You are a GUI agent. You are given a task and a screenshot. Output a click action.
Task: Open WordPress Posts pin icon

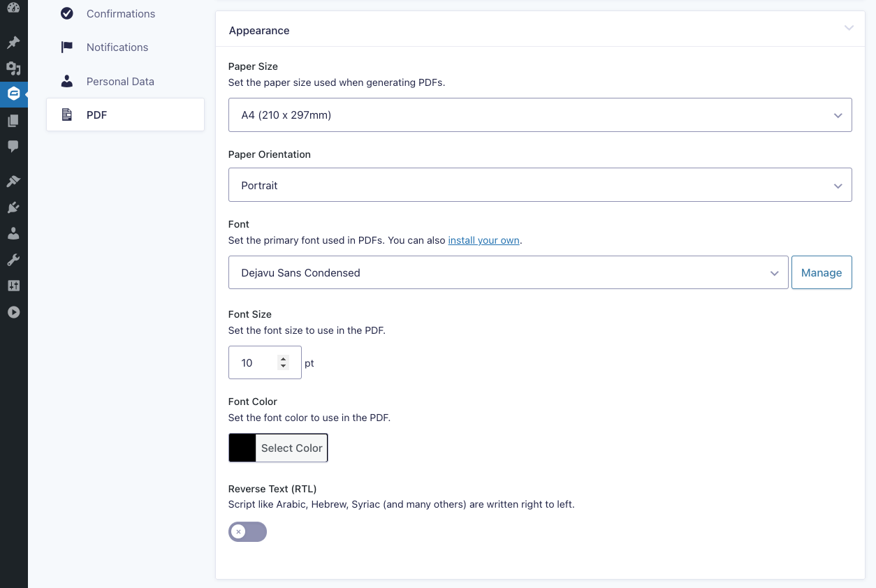13,42
